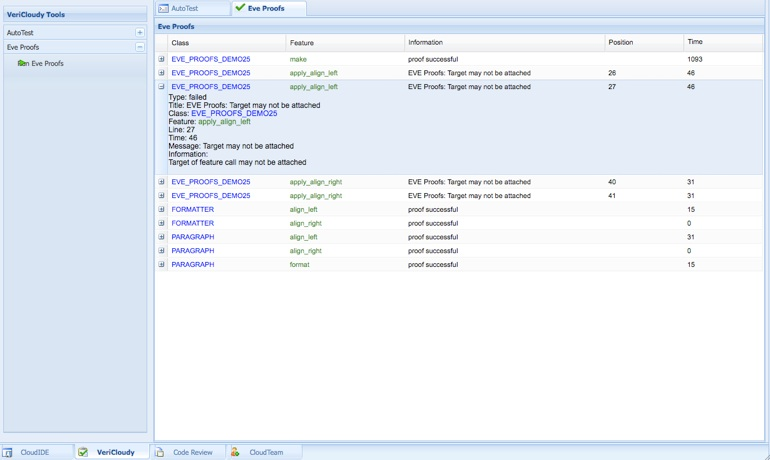
Task: Collapse the Eve Proofs sidebar section
Action: click(139, 47)
